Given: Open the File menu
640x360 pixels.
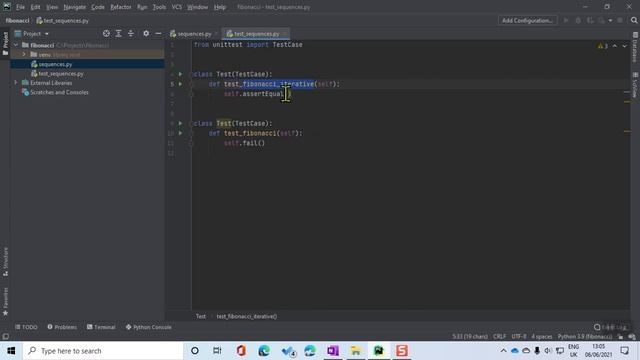Looking at the screenshot, I should click(x=20, y=7).
